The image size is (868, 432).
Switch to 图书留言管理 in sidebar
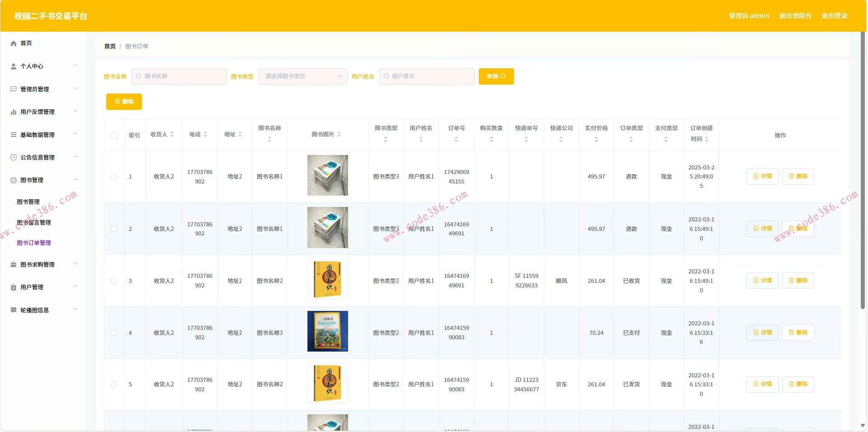[x=34, y=222]
